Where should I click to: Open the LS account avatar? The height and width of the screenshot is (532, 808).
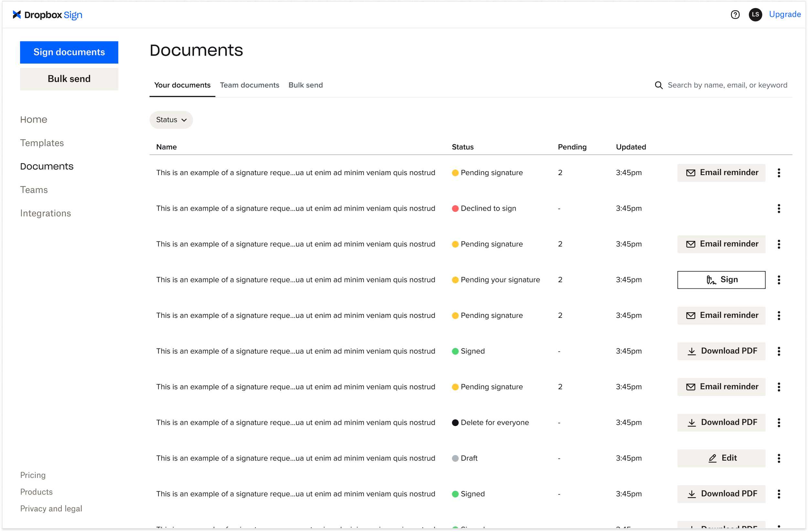pyautogui.click(x=755, y=15)
